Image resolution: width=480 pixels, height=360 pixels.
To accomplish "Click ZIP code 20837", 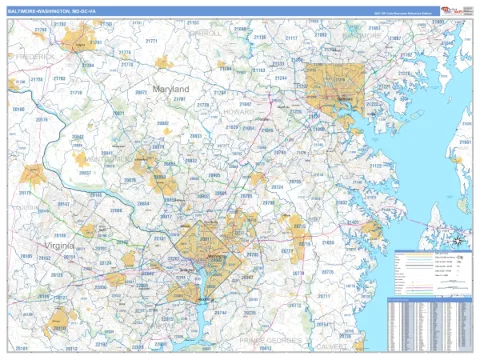I will pyautogui.click(x=85, y=173).
